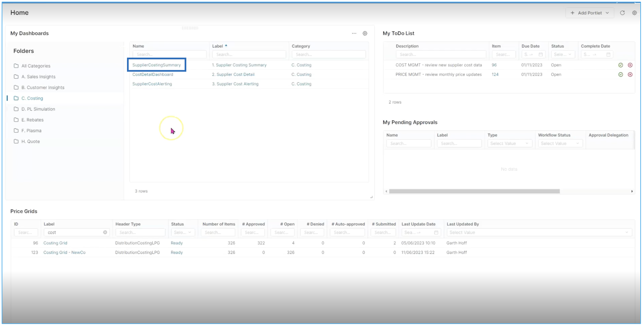Open My Dashboards gear settings icon

pos(365,33)
